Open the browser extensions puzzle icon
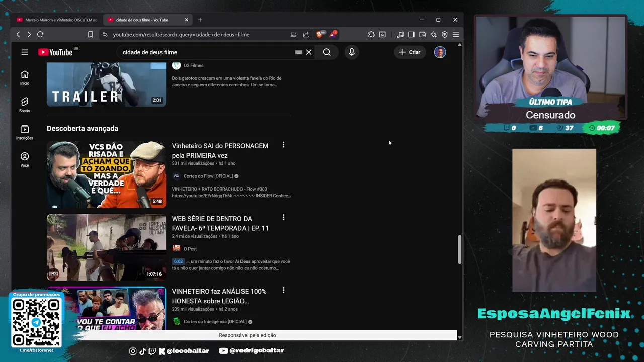This screenshot has height=362, width=644. [371, 34]
